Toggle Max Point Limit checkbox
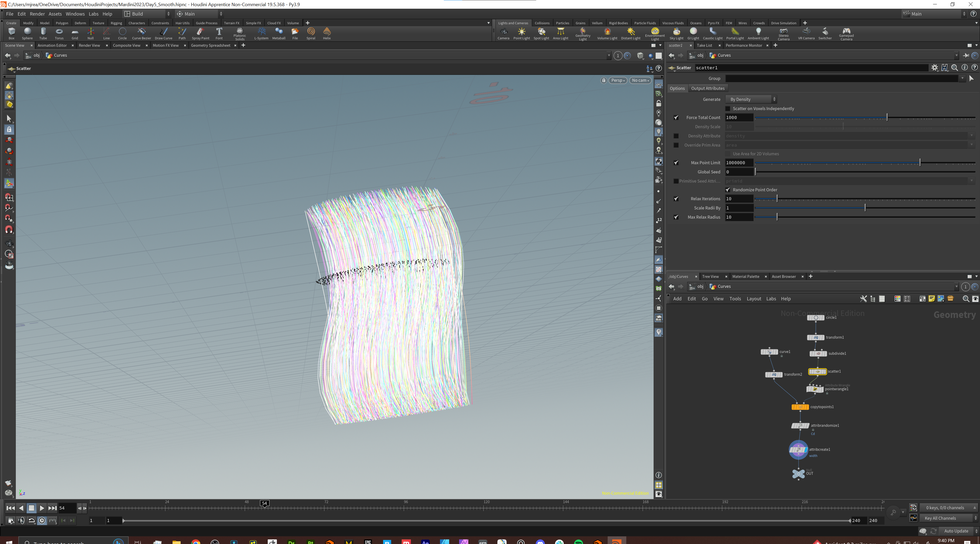Screen dimensions: 980x544 pyautogui.click(x=676, y=162)
